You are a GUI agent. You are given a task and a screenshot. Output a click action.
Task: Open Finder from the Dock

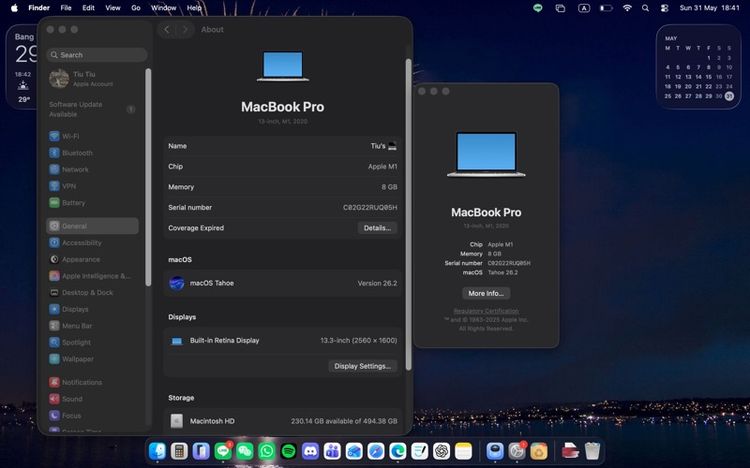157,451
